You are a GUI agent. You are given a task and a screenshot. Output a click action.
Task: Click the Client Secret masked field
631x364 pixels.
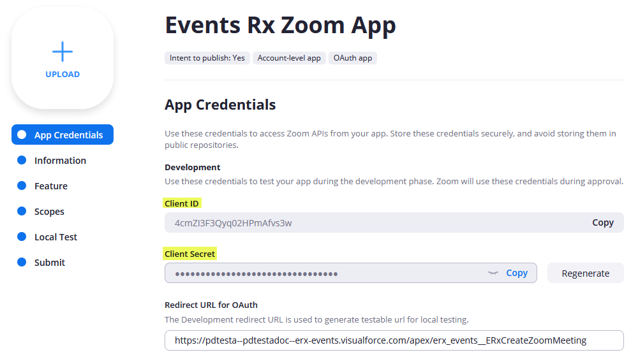click(x=319, y=273)
